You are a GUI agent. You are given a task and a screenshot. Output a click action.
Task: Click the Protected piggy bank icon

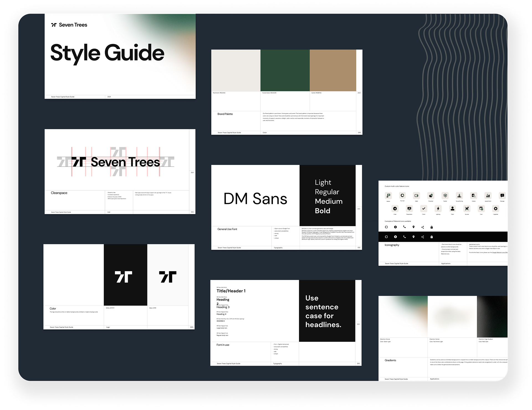431,196
